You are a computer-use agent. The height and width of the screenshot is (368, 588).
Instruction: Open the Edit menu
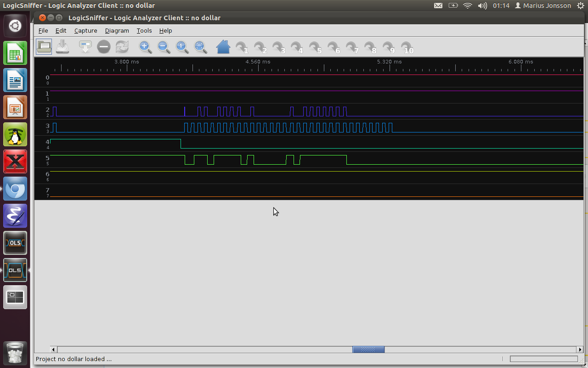[x=61, y=30]
